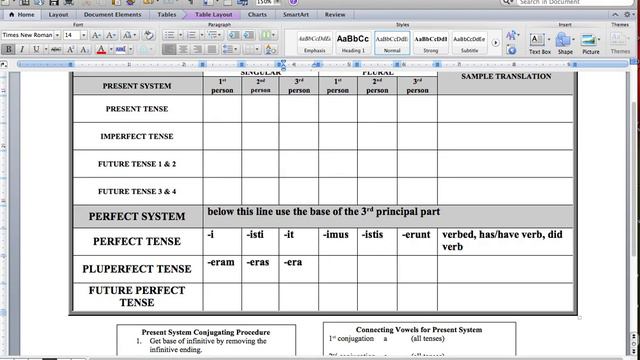Clear formatting with eraser icon

pyautogui.click(x=149, y=35)
